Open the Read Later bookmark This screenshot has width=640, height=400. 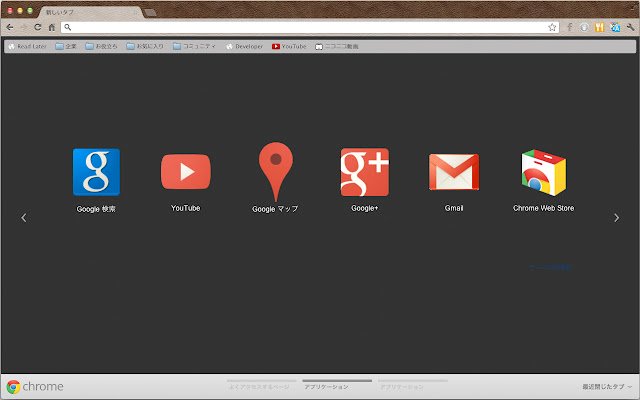pyautogui.click(x=27, y=46)
